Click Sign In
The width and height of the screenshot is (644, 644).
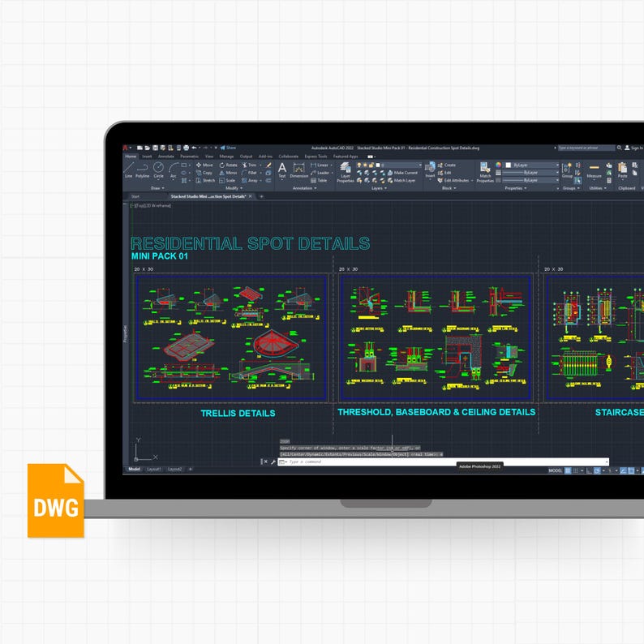(x=634, y=148)
